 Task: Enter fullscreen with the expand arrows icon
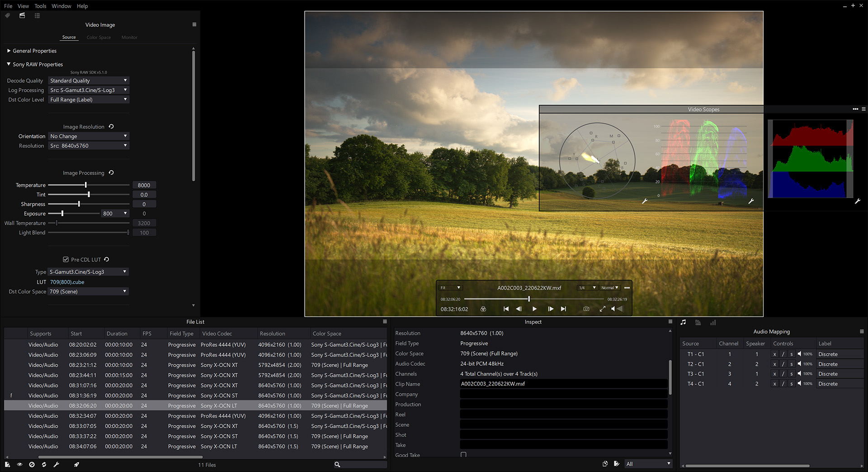602,309
